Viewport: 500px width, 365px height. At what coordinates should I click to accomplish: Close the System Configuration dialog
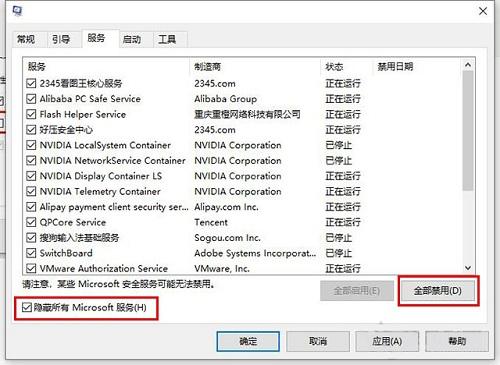pyautogui.click(x=483, y=11)
